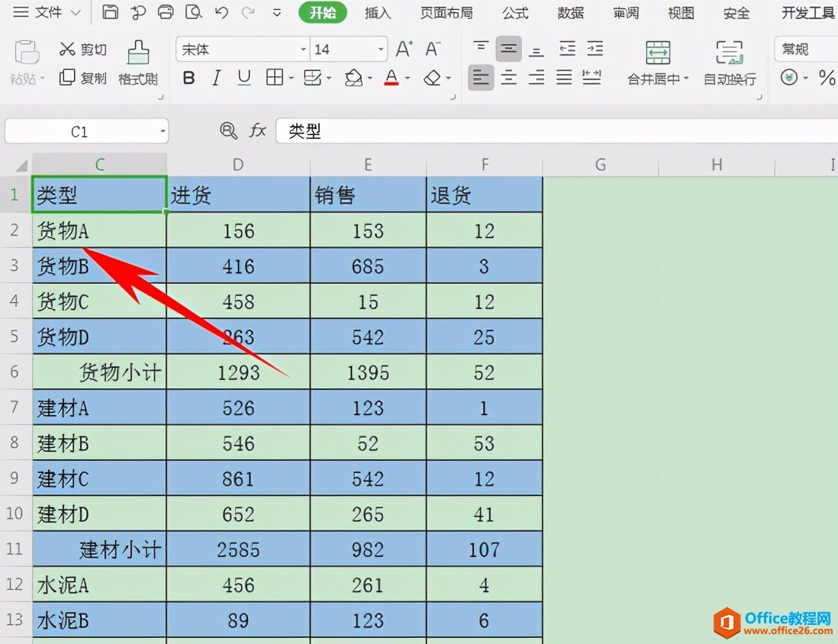
Task: Click the Increase Font Size icon
Action: pyautogui.click(x=404, y=49)
